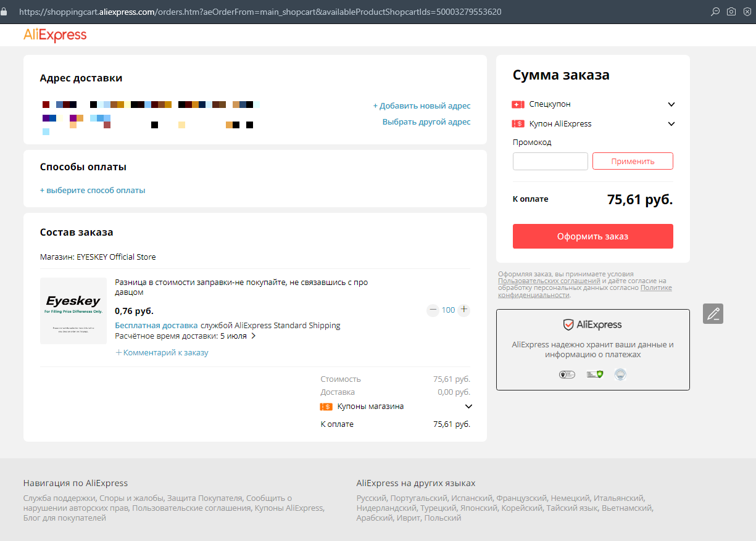Switch language to Нидерландский
The image size is (756, 541).
click(386, 508)
